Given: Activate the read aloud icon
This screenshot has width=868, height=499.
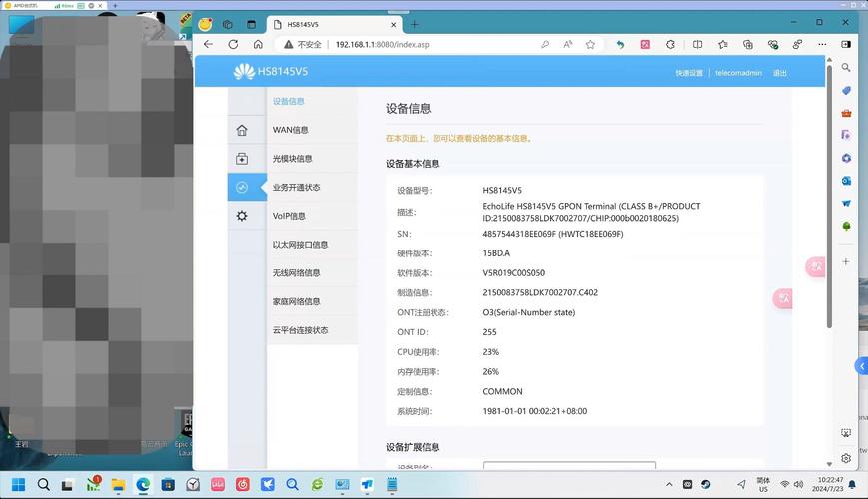Looking at the screenshot, I should (x=568, y=44).
